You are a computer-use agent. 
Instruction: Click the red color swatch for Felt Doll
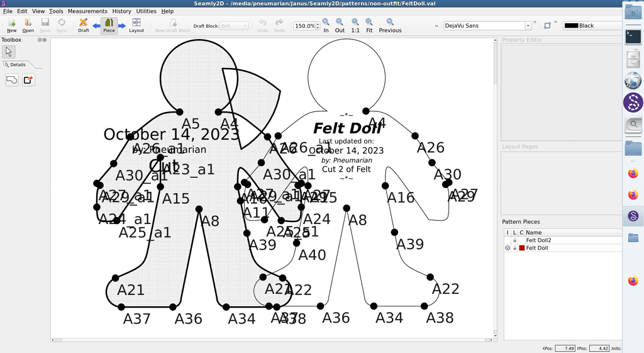pos(521,248)
